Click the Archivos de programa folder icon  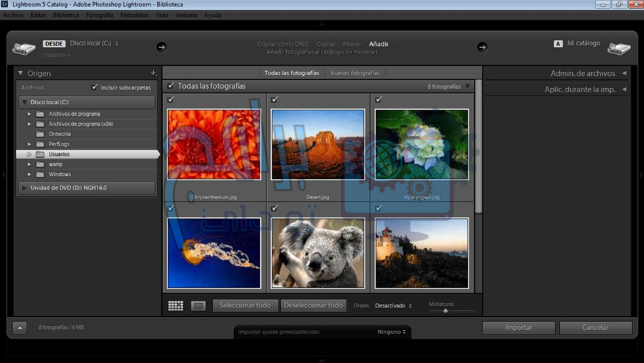[x=40, y=114]
